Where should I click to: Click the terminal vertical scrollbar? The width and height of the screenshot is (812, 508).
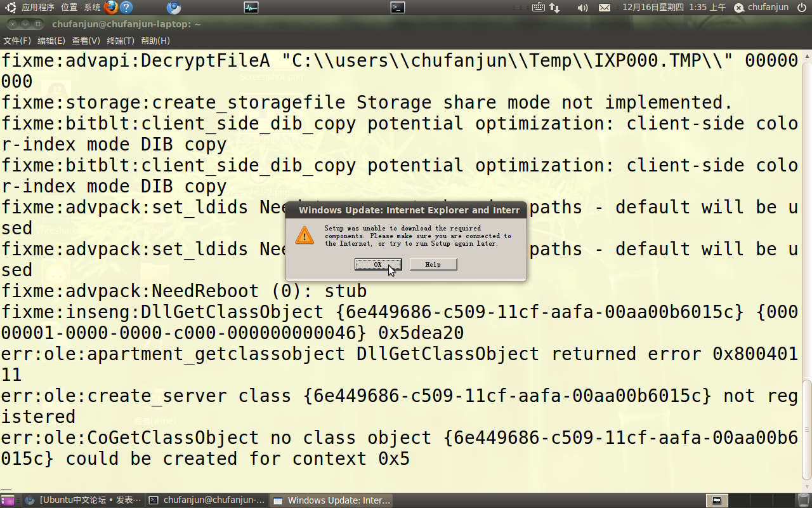(806, 430)
